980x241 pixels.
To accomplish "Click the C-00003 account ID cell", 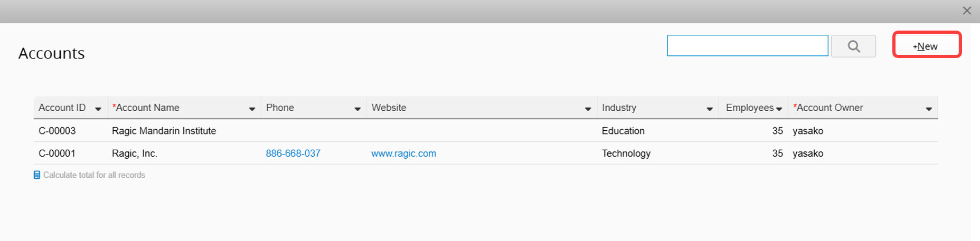I will [x=57, y=131].
